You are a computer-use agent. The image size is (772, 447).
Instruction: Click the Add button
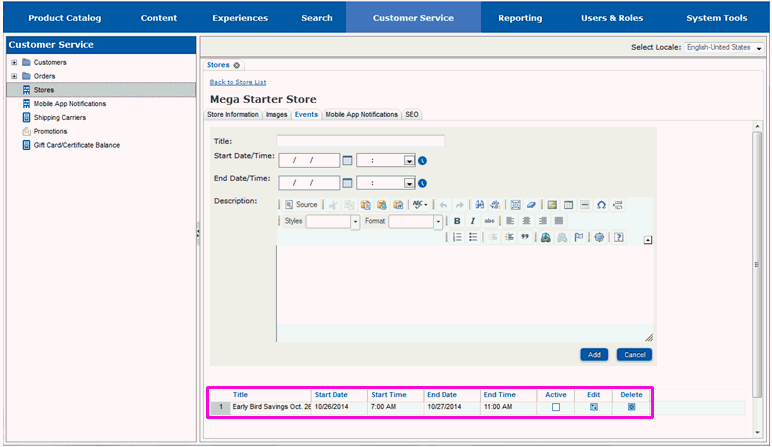pyautogui.click(x=594, y=355)
